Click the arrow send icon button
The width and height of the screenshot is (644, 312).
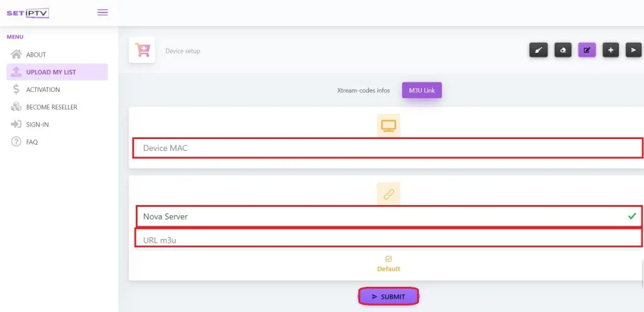[x=633, y=50]
